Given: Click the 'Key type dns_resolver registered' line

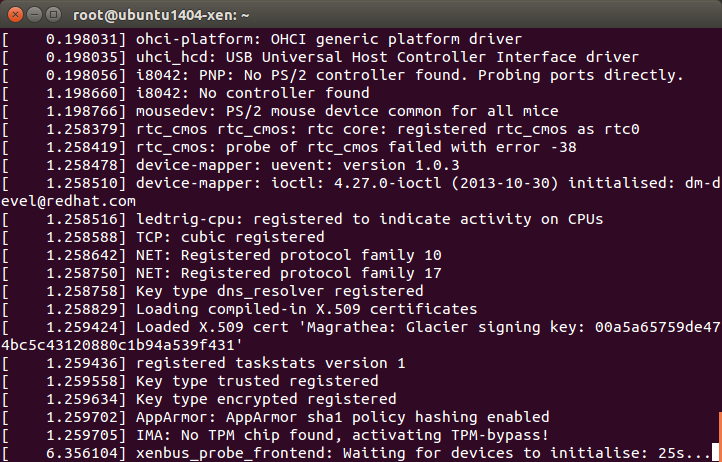Looking at the screenshot, I should point(213,291).
